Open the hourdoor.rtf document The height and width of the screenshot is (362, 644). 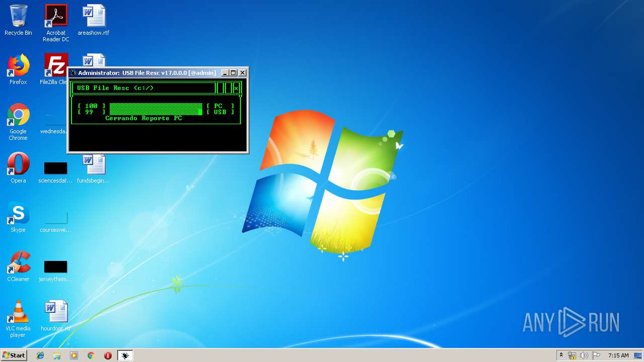tap(56, 316)
